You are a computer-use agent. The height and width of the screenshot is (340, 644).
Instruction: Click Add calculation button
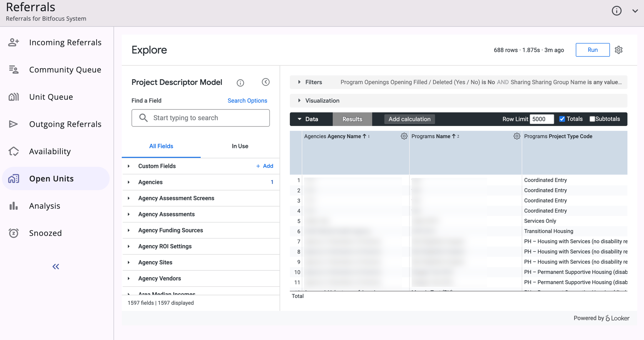coord(409,119)
